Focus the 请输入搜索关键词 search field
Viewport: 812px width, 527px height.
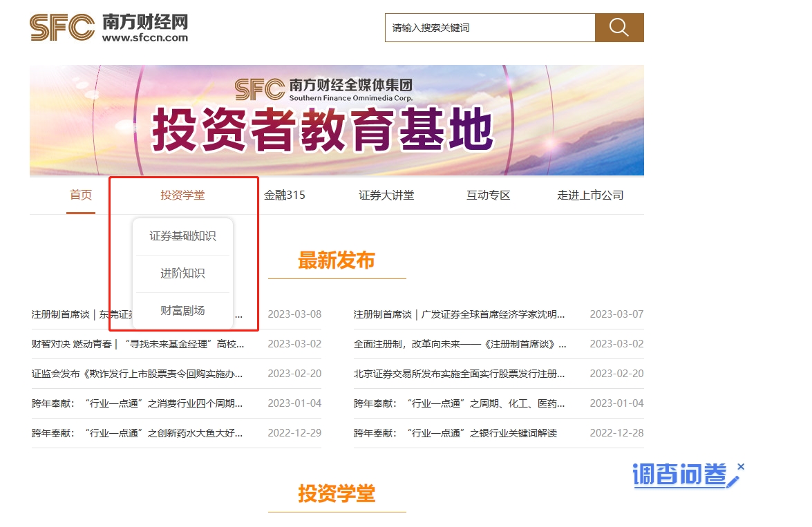[x=490, y=28]
